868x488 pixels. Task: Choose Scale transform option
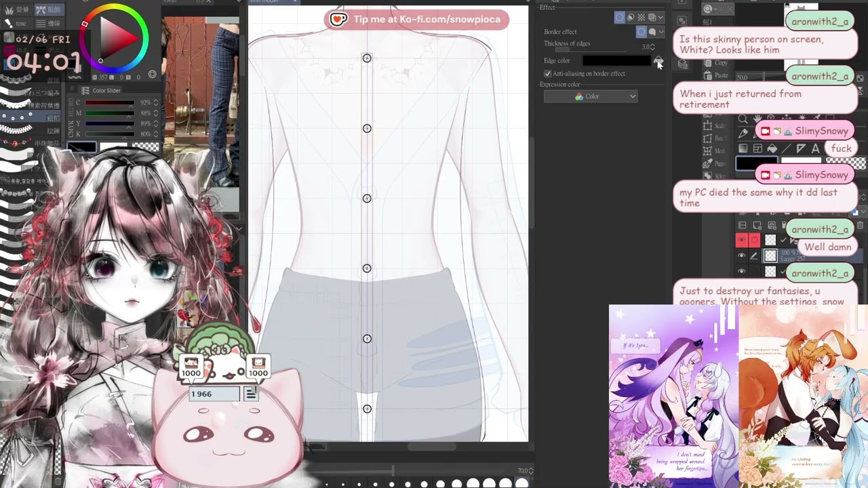716,125
